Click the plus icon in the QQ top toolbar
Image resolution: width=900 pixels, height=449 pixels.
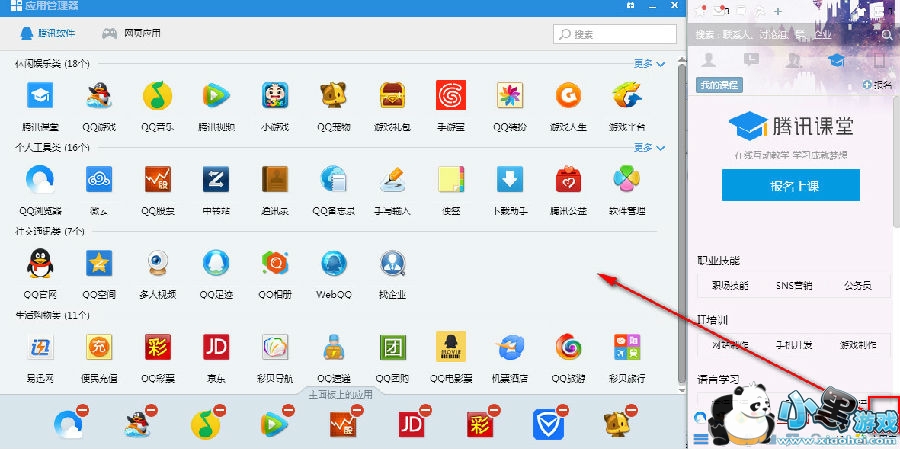(778, 10)
